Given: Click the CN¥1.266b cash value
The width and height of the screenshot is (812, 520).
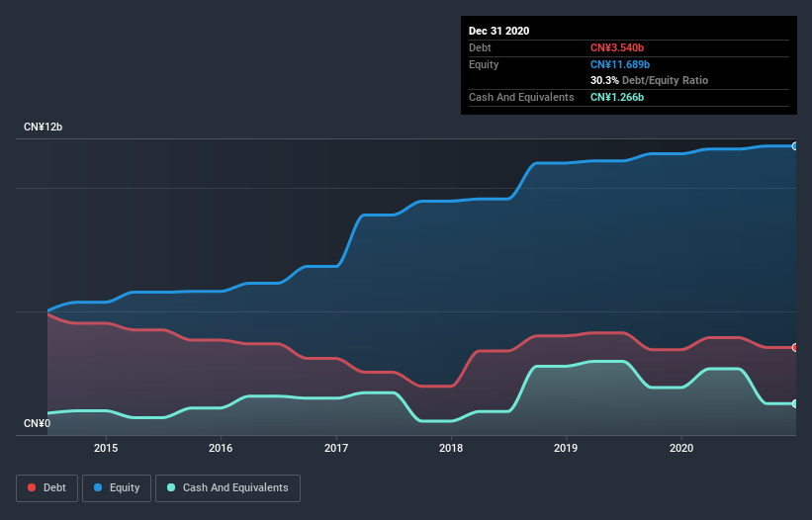Looking at the screenshot, I should coord(617,97).
